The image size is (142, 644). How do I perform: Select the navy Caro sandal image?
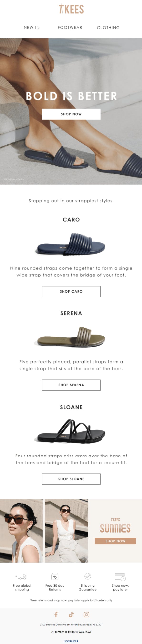click(x=71, y=244)
